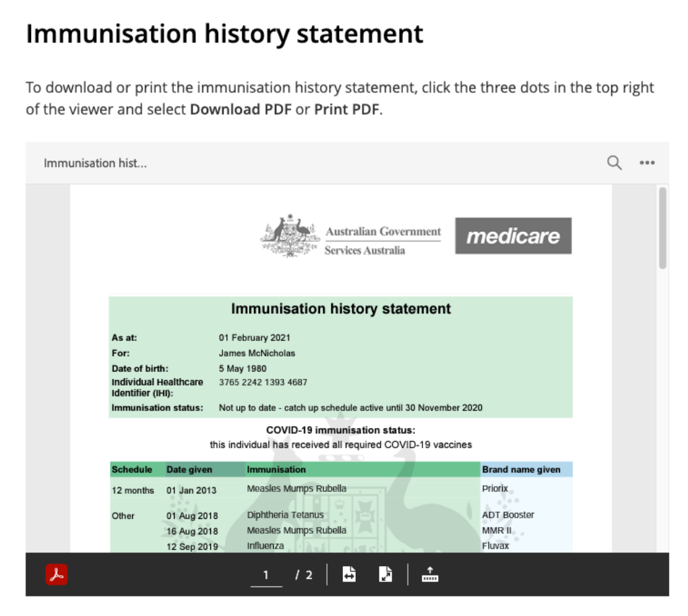Viewport: 688px width, 616px height.
Task: Click the page count indicator showing 2
Action: click(305, 574)
